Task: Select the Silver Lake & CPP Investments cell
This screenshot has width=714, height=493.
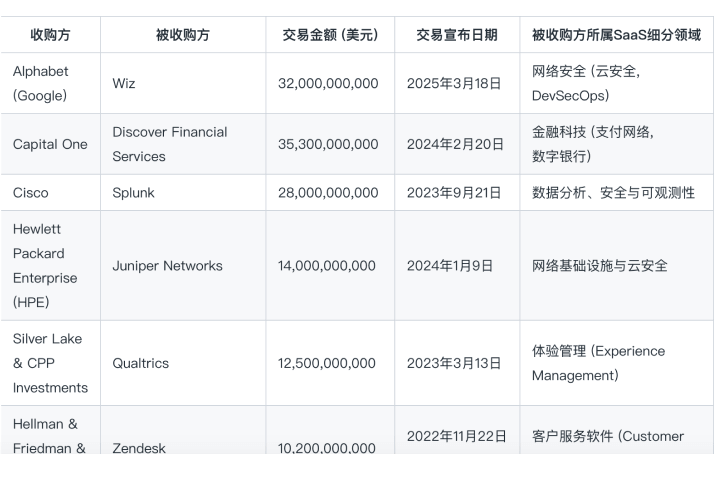Action: pyautogui.click(x=50, y=363)
